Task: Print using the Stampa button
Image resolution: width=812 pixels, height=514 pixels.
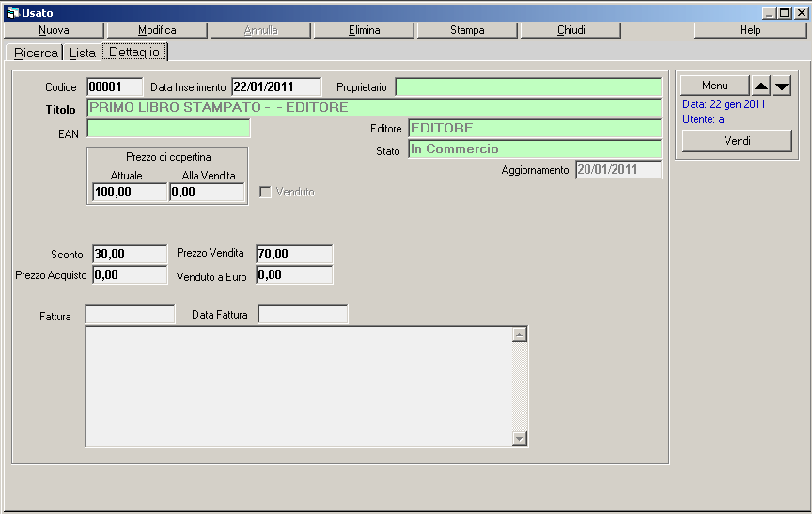Action: 467,30
